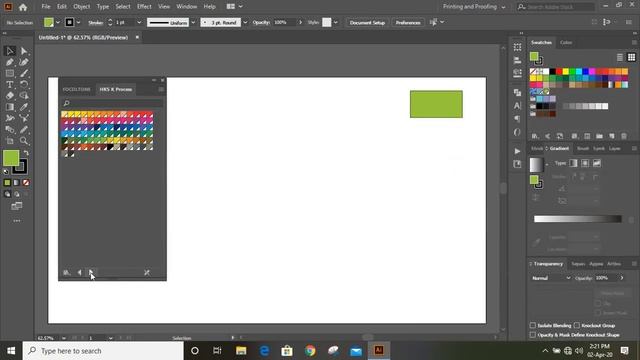640x360 pixels.
Task: Open the stroke weight dropdown
Action: [x=139, y=22]
